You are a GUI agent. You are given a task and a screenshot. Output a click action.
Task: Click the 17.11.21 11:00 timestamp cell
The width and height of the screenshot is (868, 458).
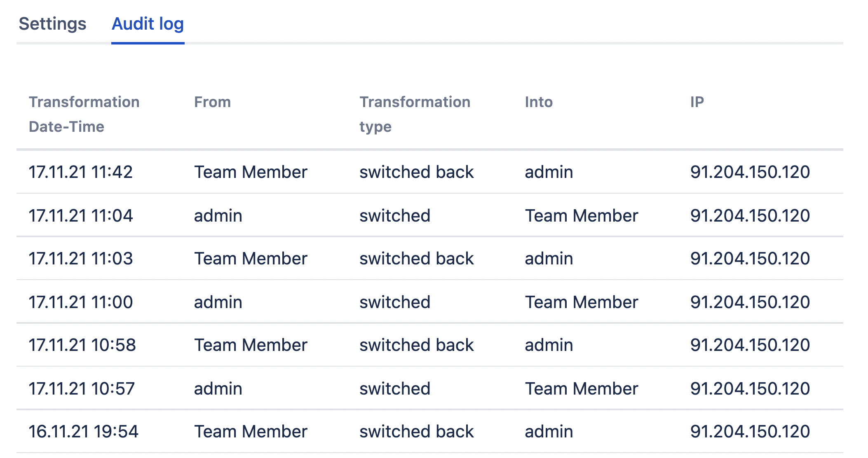pyautogui.click(x=80, y=302)
